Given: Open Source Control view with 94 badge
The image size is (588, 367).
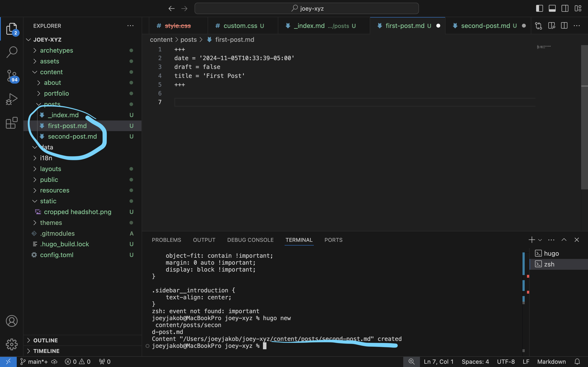Looking at the screenshot, I should click(x=11, y=76).
